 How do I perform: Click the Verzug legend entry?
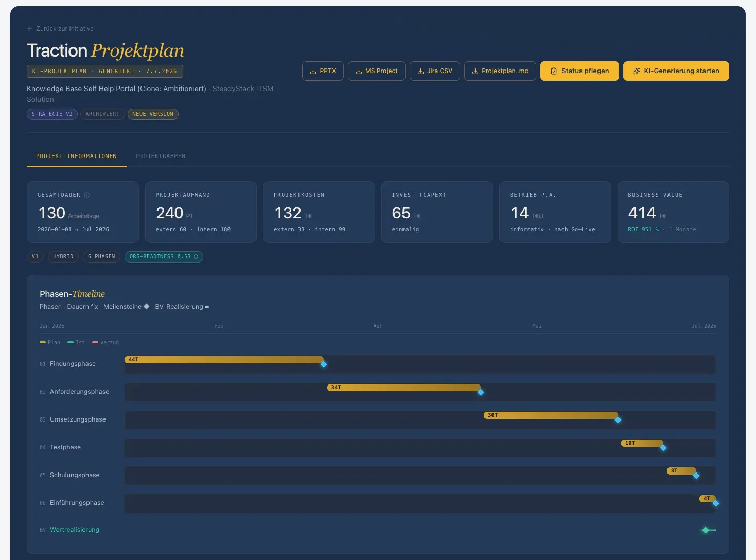[106, 342]
